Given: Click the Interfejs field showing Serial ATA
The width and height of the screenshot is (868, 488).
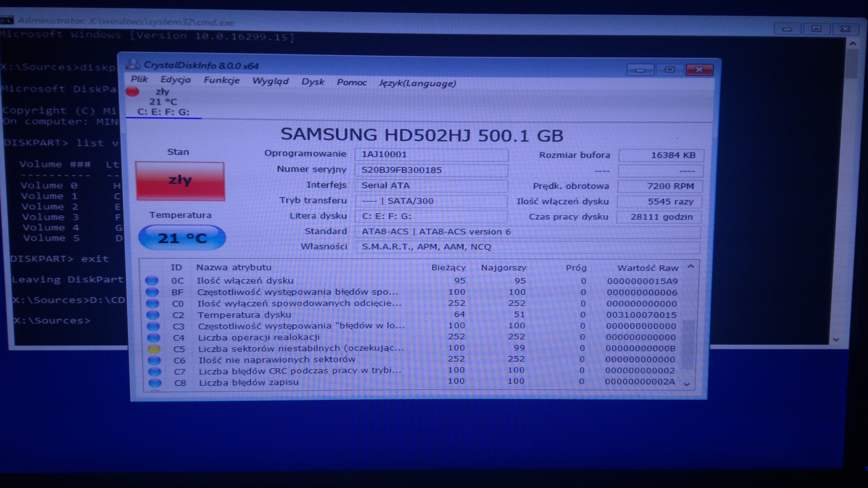Looking at the screenshot, I should tap(431, 186).
